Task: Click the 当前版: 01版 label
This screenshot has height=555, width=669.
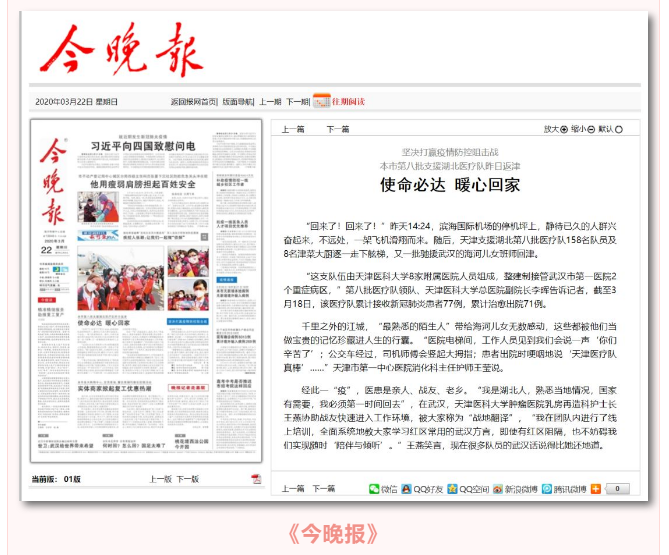Action: [56, 479]
